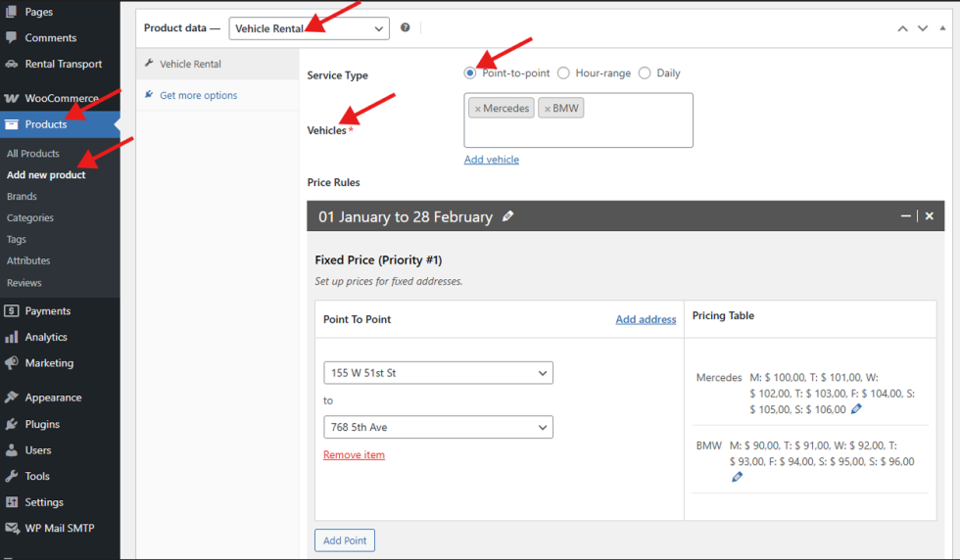Screen dimensions: 960x560
Task: Click the help question mark icon
Action: [x=405, y=28]
